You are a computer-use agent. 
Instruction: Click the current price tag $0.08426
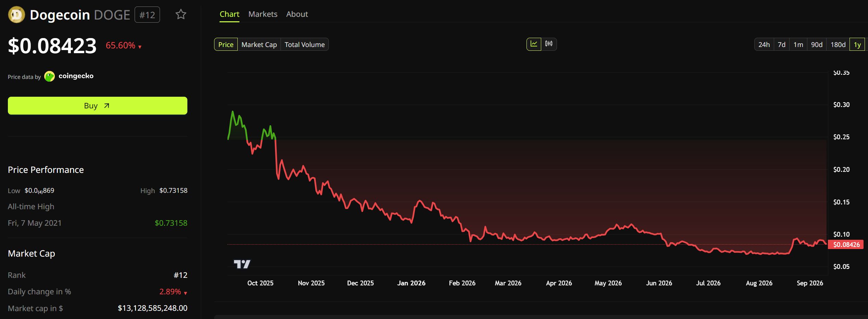pyautogui.click(x=846, y=245)
